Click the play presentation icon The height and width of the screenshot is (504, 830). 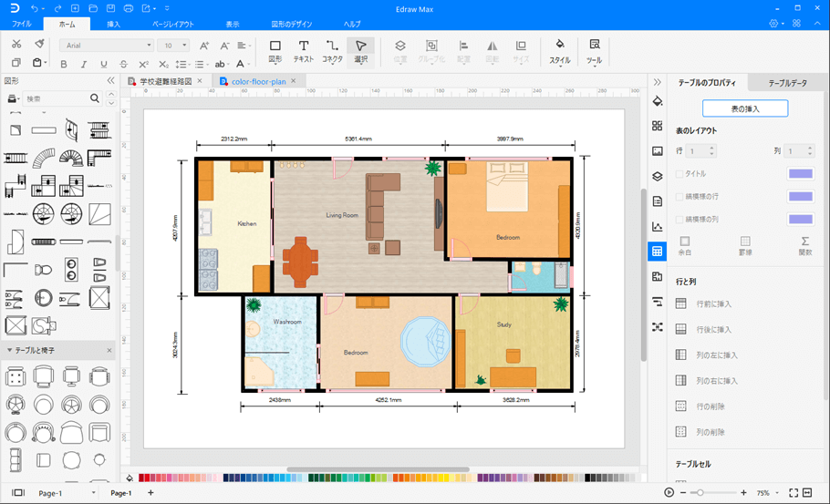669,493
